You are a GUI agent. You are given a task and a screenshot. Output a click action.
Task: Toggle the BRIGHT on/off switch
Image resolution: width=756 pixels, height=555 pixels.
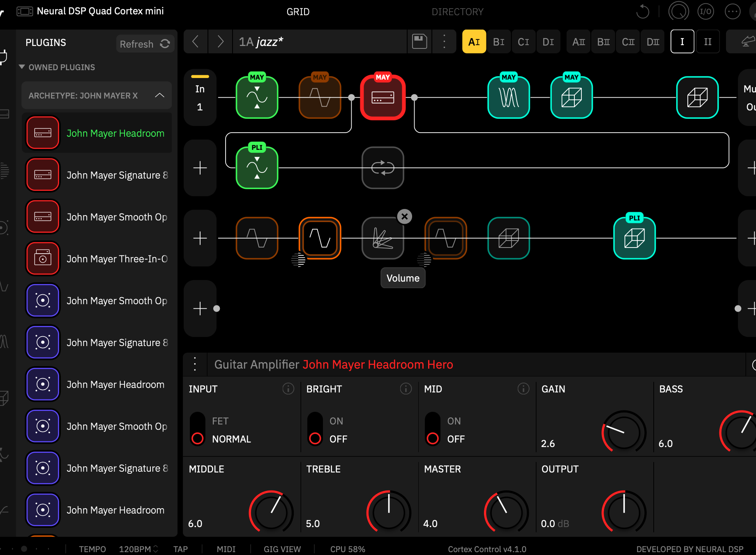315,429
